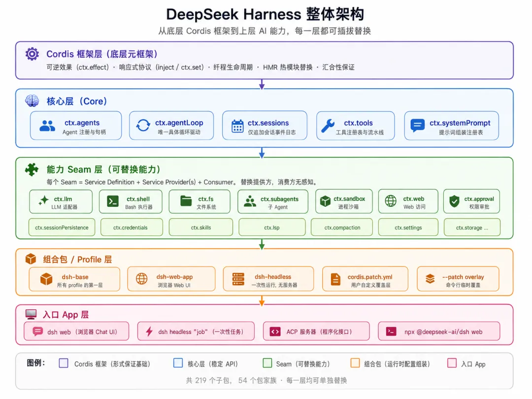Select the ctx.compaction box
Image resolution: width=532 pixels, height=399 pixels.
pyautogui.click(x=342, y=227)
